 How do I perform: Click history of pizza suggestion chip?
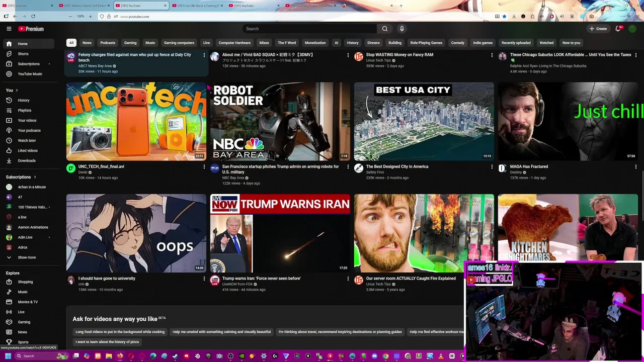pos(107,342)
